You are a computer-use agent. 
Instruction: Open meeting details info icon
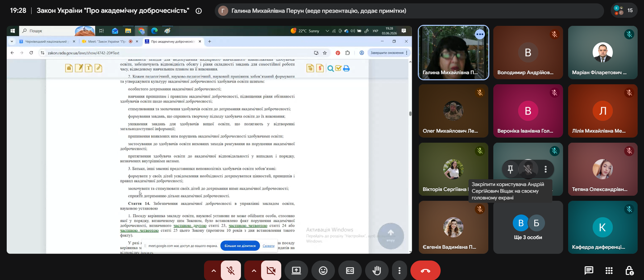199,11
